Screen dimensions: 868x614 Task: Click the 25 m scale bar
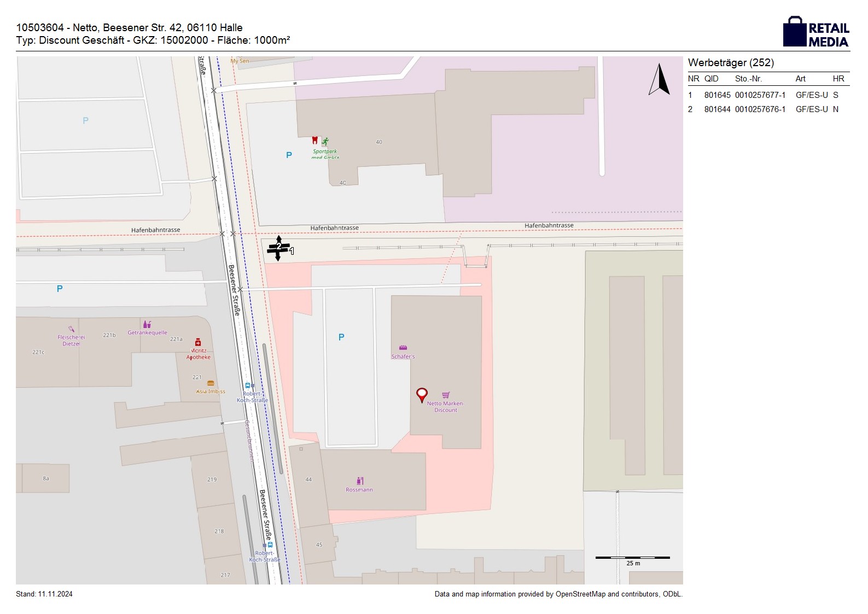pos(632,558)
